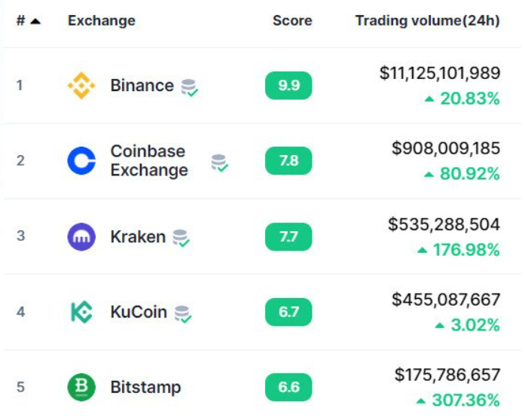Click Kraken's $535,288,504 trading volume
This screenshot has height=420, width=525.
pos(444,224)
